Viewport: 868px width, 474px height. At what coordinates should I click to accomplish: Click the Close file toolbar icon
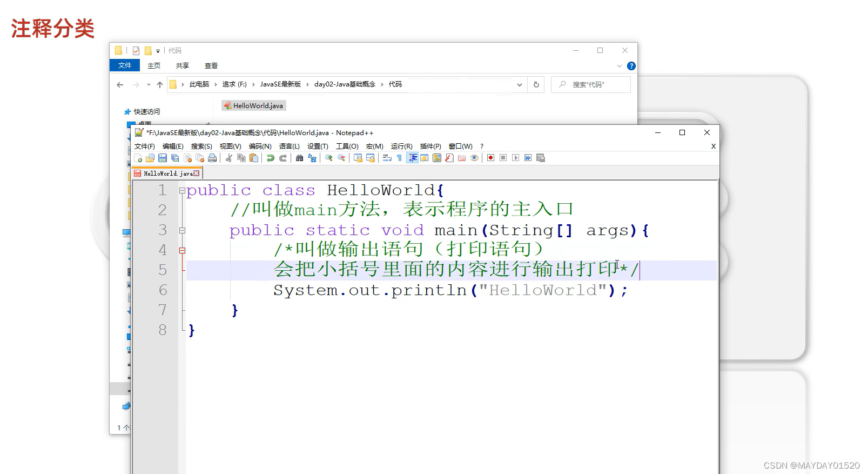click(x=187, y=158)
